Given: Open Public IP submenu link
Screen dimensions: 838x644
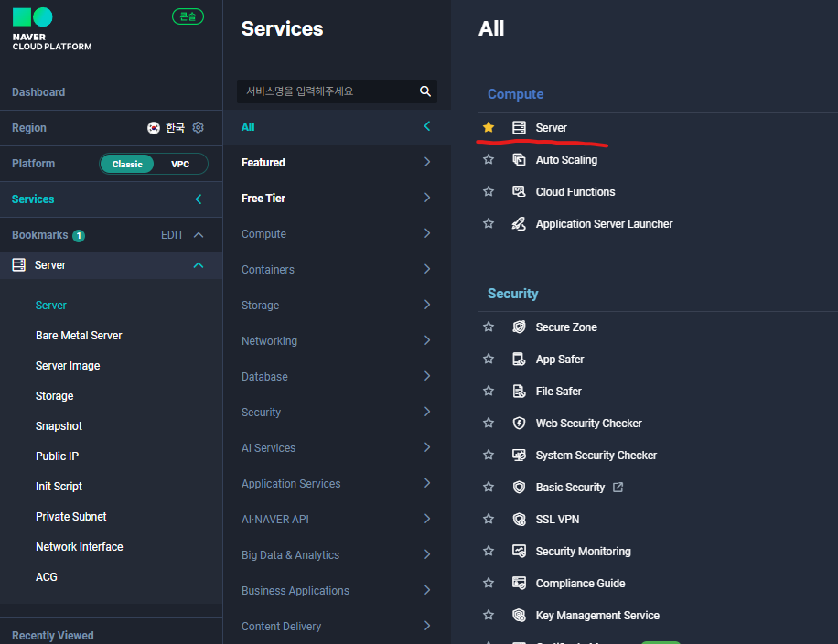Looking at the screenshot, I should (58, 456).
